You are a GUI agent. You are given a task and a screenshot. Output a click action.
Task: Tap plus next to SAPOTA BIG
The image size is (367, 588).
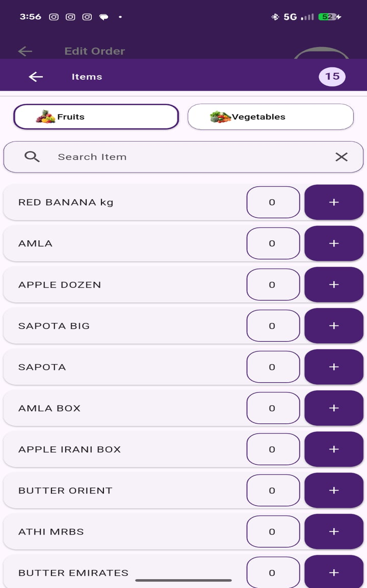coord(334,326)
